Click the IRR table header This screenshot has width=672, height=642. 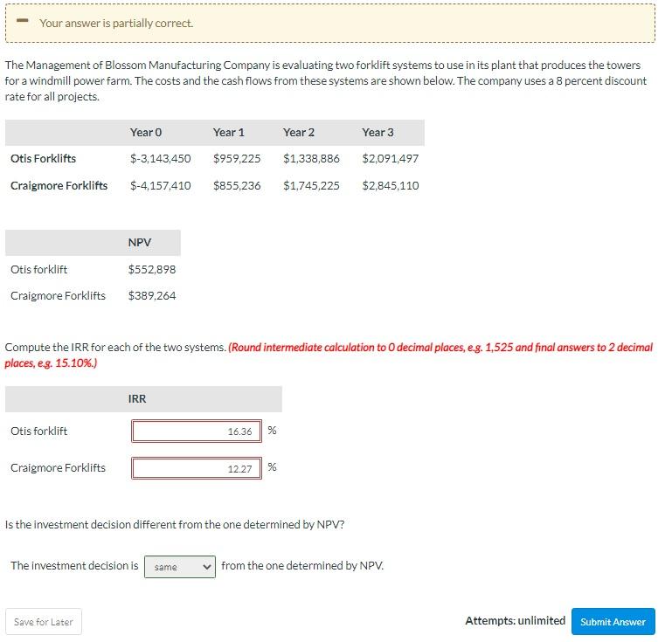click(137, 398)
